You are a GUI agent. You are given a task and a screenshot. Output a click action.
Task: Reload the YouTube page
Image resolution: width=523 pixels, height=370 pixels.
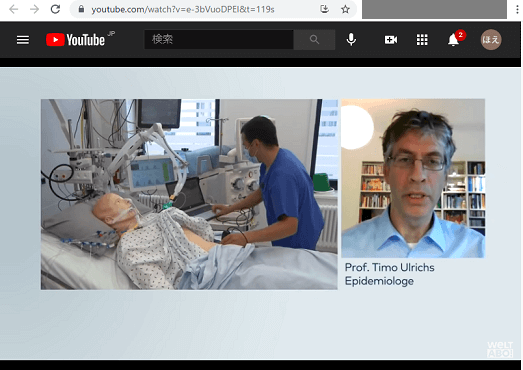point(55,9)
